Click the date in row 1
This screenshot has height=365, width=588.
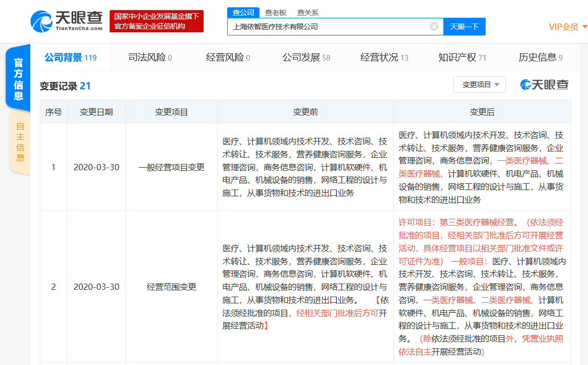point(97,167)
